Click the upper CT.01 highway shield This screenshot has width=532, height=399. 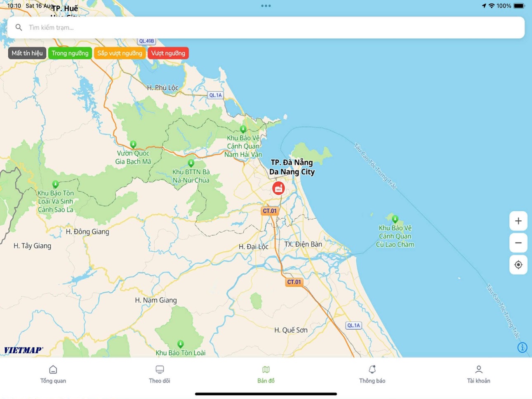point(270,211)
